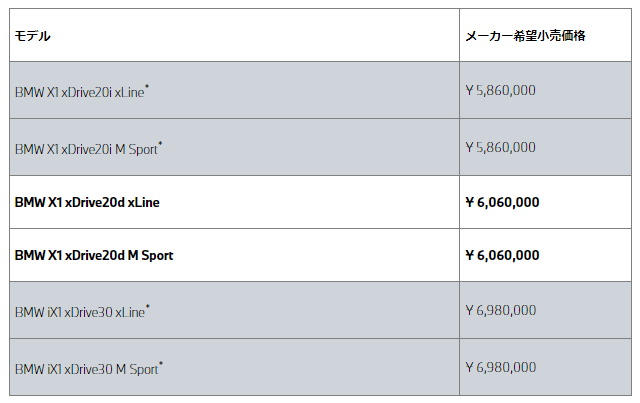Screen dimensions: 640x403
Task: Click price of X1 xDrive20i M Sport
Action: tap(500, 147)
